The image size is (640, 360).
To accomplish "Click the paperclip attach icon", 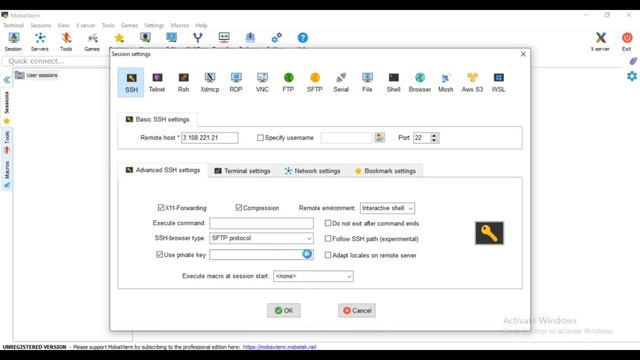I will pos(633,61).
